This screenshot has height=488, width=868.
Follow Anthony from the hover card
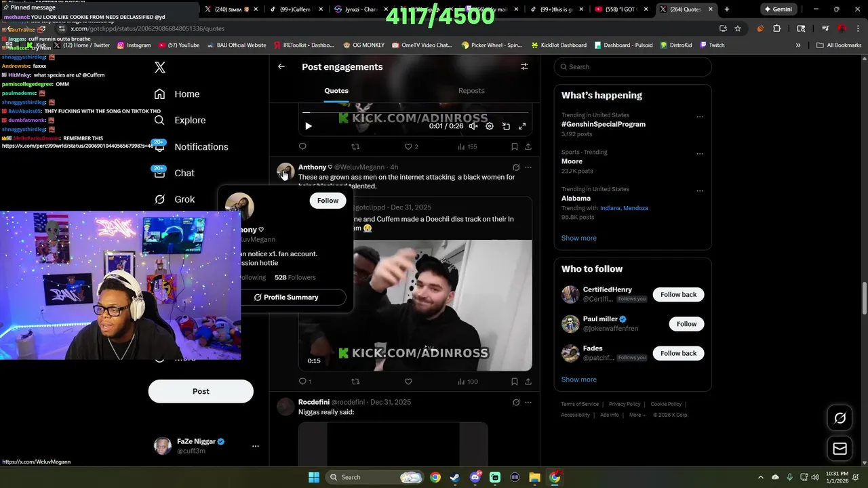[x=328, y=201]
